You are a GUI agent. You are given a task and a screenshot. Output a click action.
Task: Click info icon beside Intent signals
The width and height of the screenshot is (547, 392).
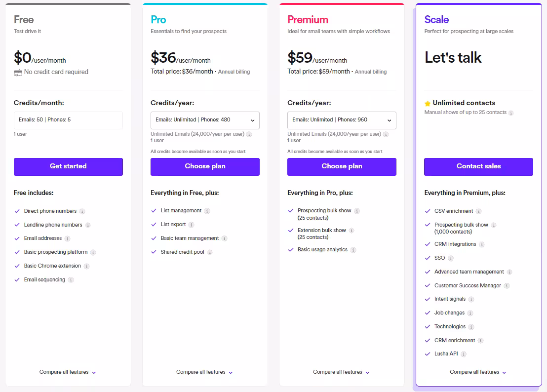point(471,299)
